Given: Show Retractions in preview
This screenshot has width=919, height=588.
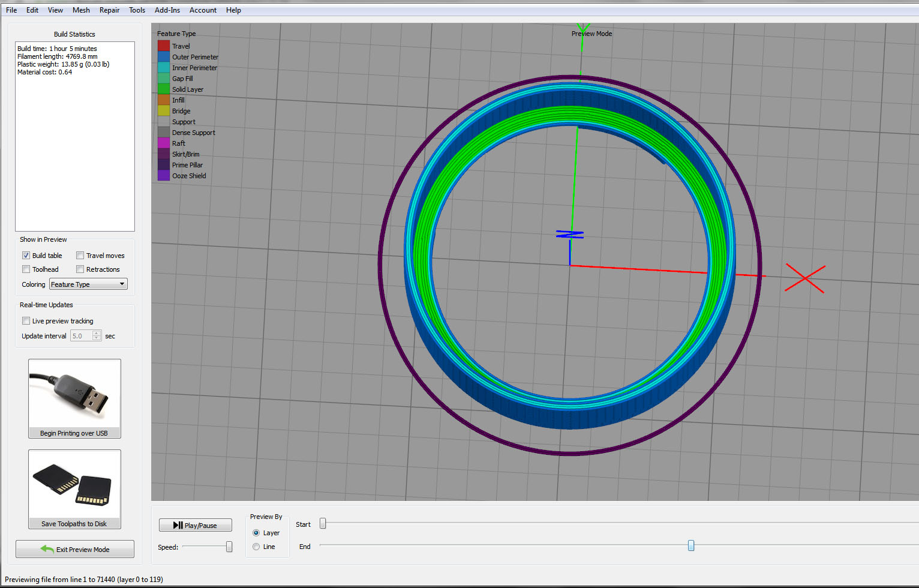Looking at the screenshot, I should coord(80,269).
